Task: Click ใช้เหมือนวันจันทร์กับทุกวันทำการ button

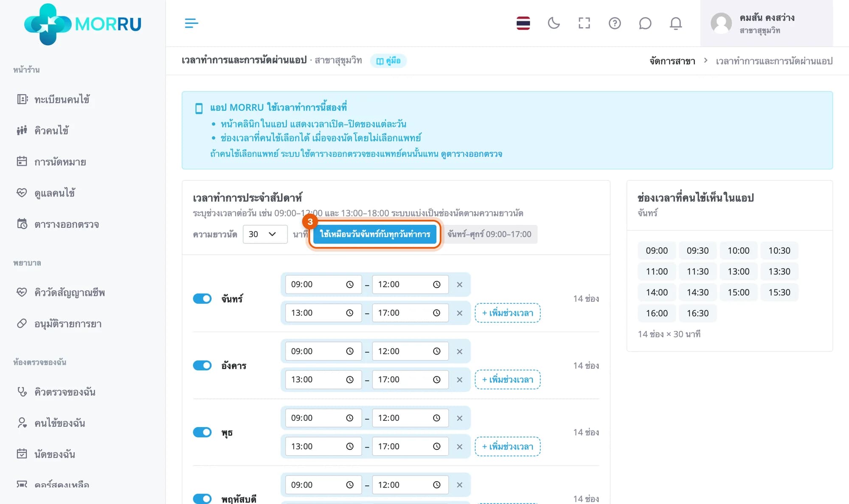Action: [374, 234]
